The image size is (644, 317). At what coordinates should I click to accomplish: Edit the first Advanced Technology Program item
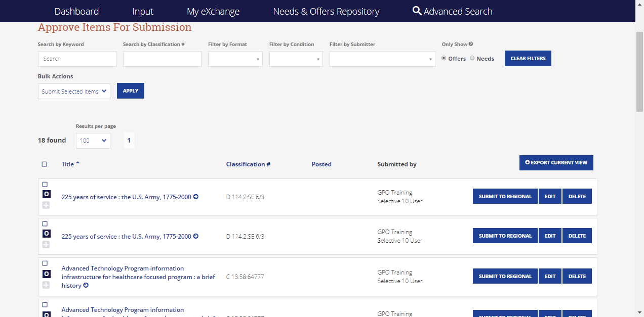(550, 276)
